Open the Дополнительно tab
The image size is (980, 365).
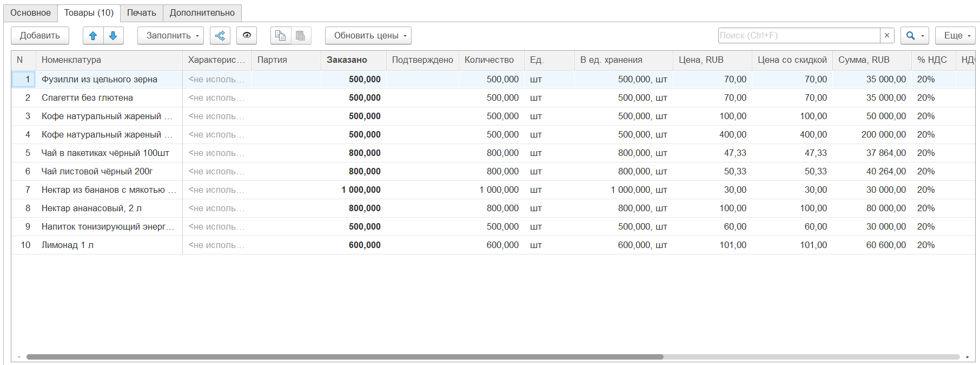pos(202,13)
